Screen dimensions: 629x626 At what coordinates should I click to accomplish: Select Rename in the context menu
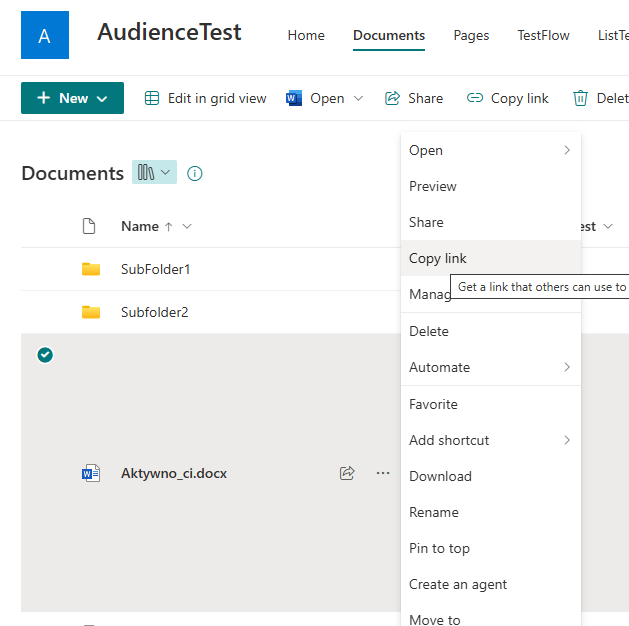click(x=434, y=512)
